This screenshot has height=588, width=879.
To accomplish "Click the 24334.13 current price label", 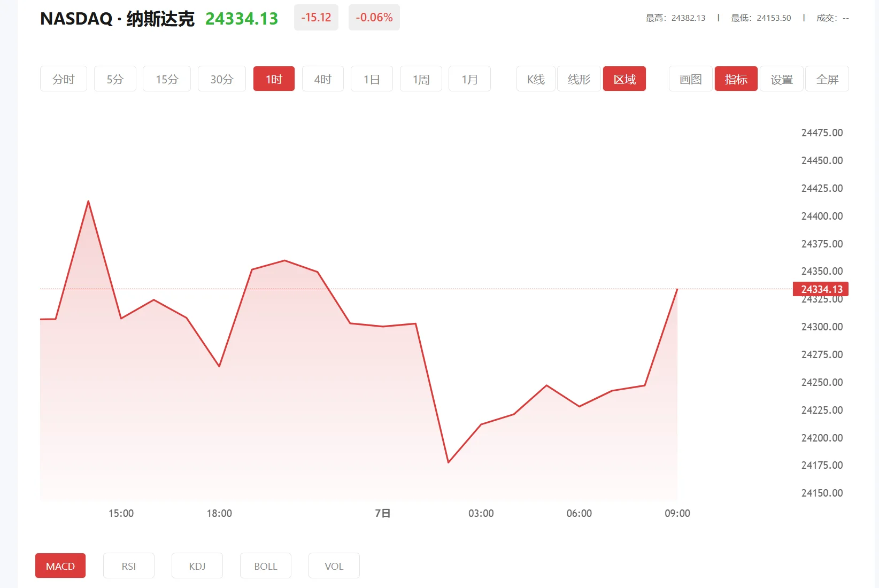I will tap(241, 19).
